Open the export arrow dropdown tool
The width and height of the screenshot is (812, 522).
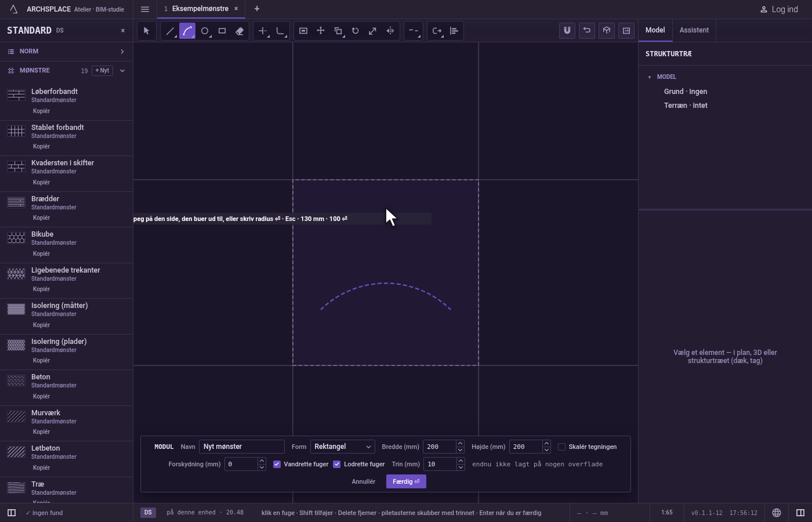click(x=437, y=31)
